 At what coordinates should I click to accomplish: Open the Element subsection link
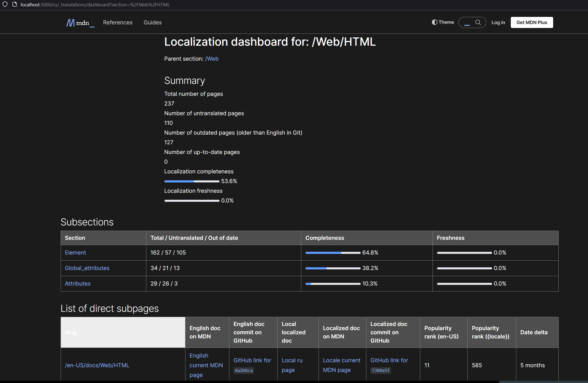click(x=75, y=253)
